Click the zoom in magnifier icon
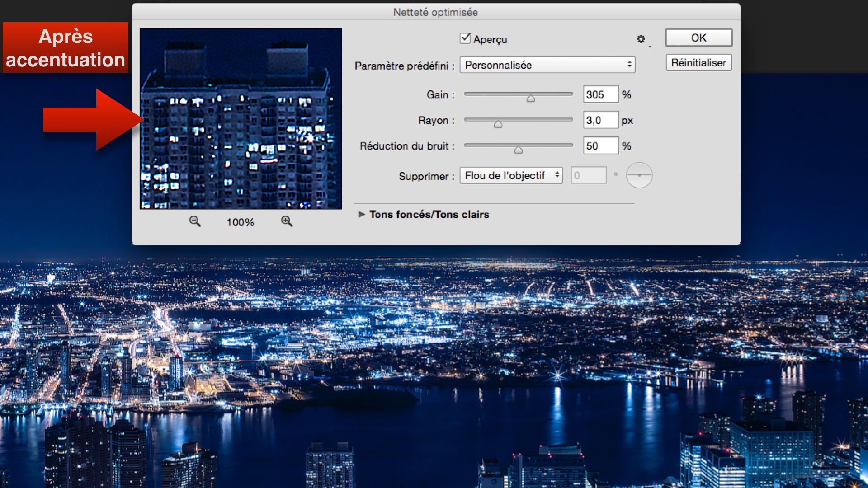This screenshot has height=488, width=868. tap(287, 221)
